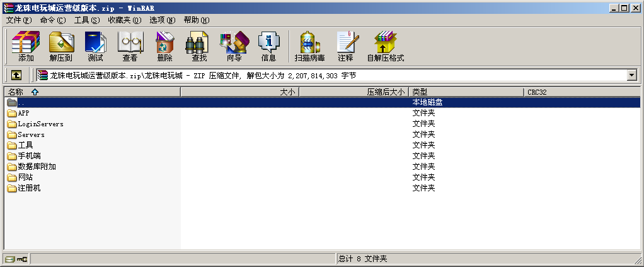Viewport: 644px width, 267px height.
Task: Click the Delete (删除) toolbar icon
Action: [164, 46]
